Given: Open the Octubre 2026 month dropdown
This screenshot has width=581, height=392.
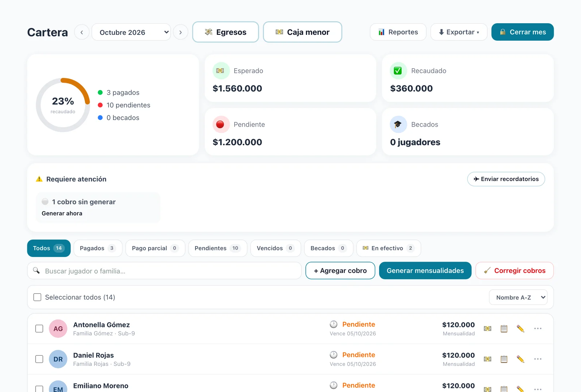Looking at the screenshot, I should (x=131, y=32).
